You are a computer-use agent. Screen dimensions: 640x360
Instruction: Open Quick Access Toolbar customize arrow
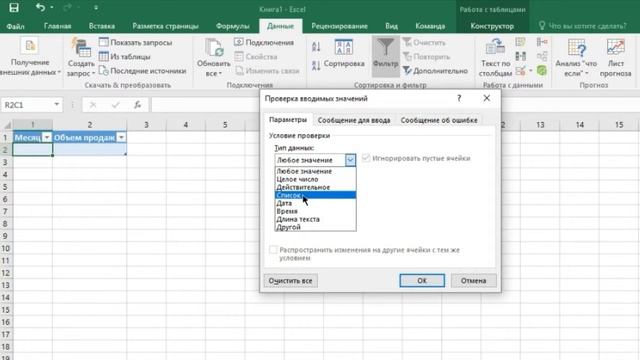pos(96,8)
